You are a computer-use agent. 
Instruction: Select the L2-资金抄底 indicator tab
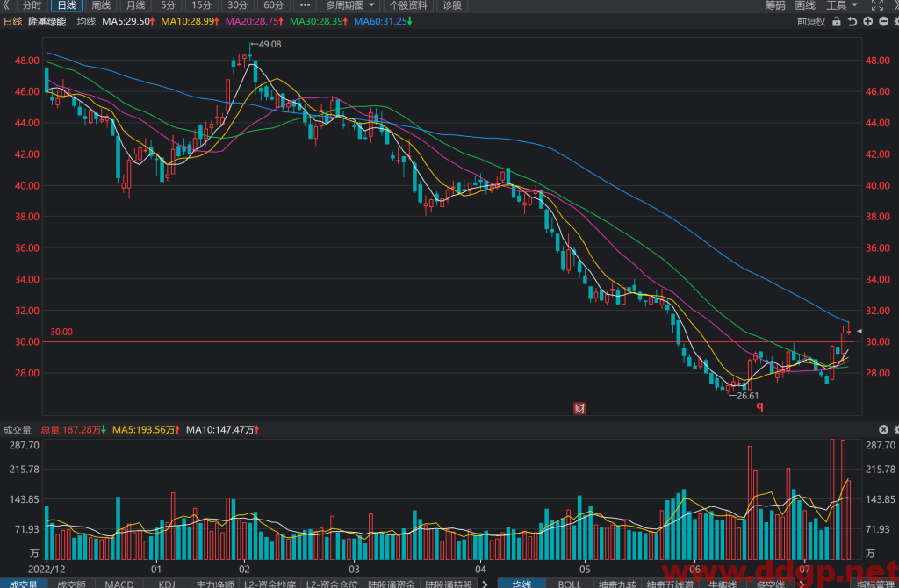(270, 584)
